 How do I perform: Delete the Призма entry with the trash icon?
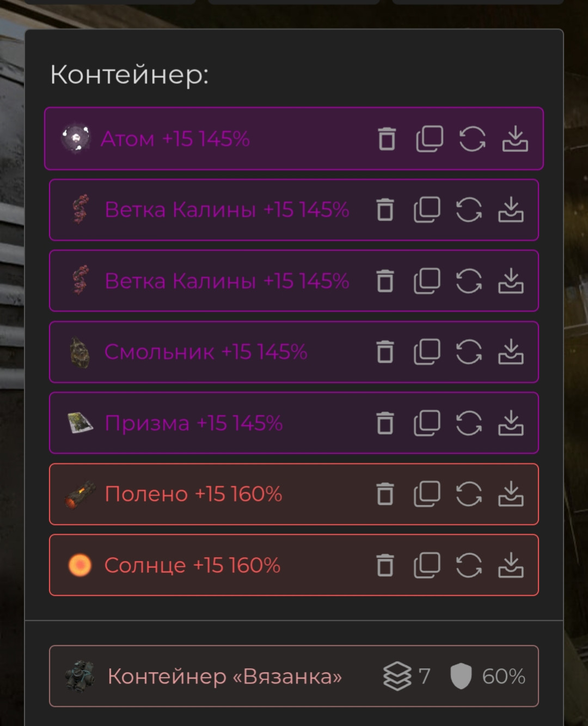[387, 423]
